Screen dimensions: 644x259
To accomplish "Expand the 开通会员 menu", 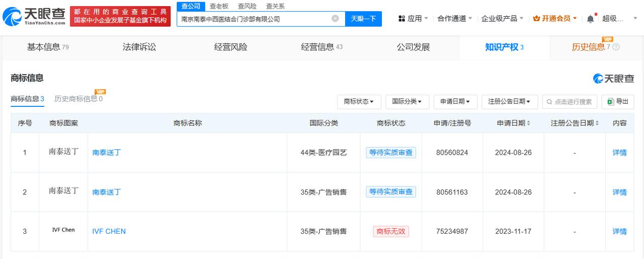I will click(x=555, y=19).
